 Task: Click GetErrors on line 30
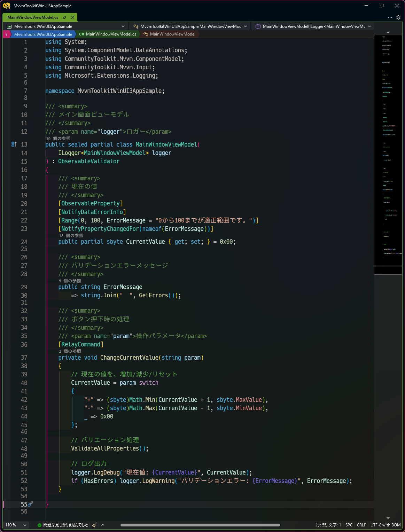click(154, 295)
